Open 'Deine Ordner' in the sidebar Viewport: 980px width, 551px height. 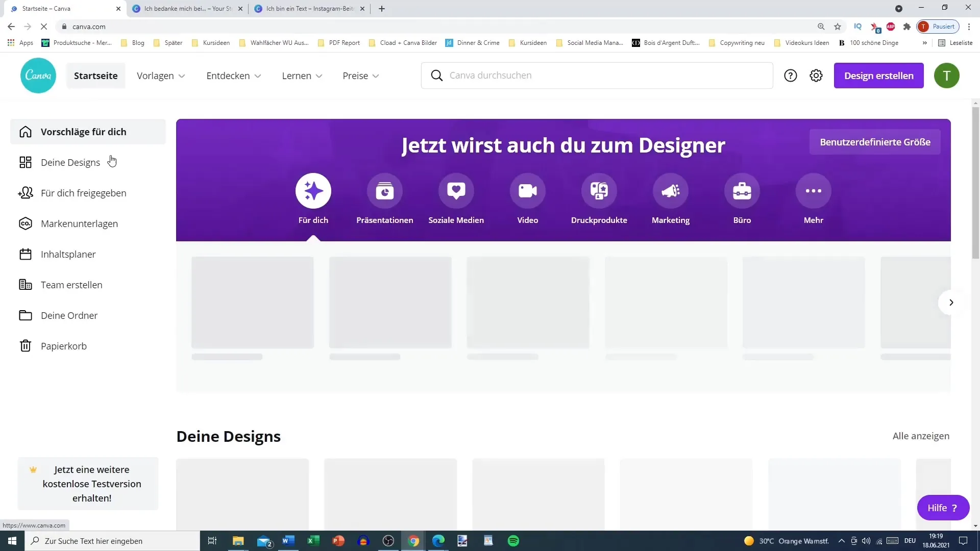click(88, 315)
